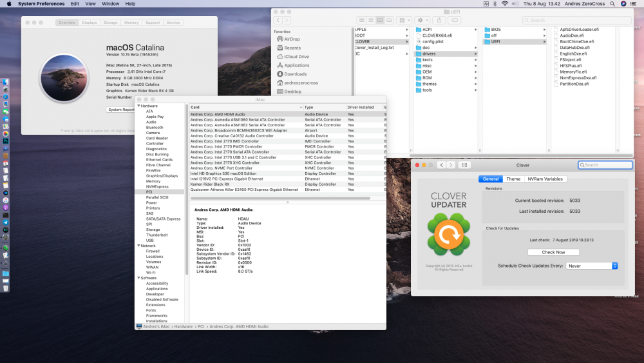Open the Edit menu

pos(75,4)
